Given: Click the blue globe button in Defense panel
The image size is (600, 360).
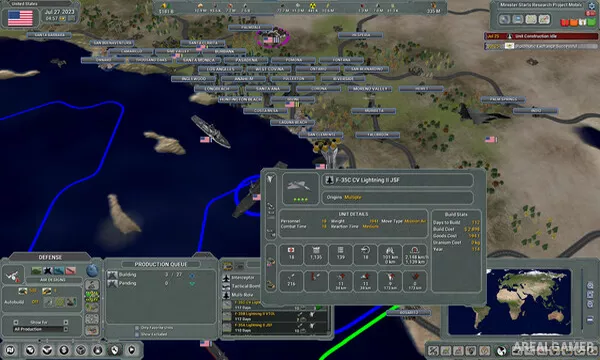Looking at the screenshot, I should (92, 270).
